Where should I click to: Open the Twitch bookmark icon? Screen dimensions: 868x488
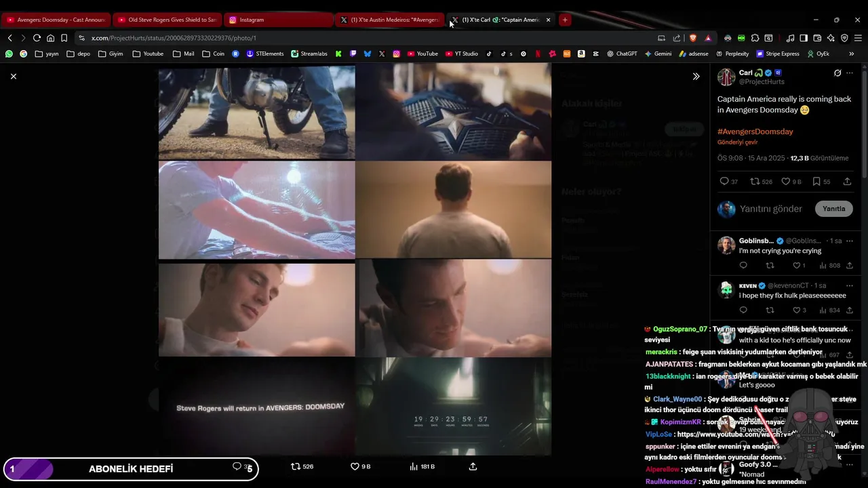(x=353, y=54)
